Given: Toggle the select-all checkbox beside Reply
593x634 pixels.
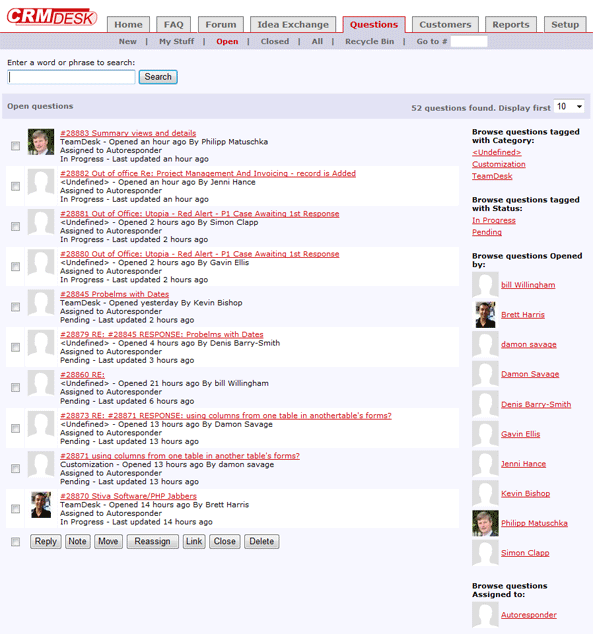Looking at the screenshot, I should [15, 541].
